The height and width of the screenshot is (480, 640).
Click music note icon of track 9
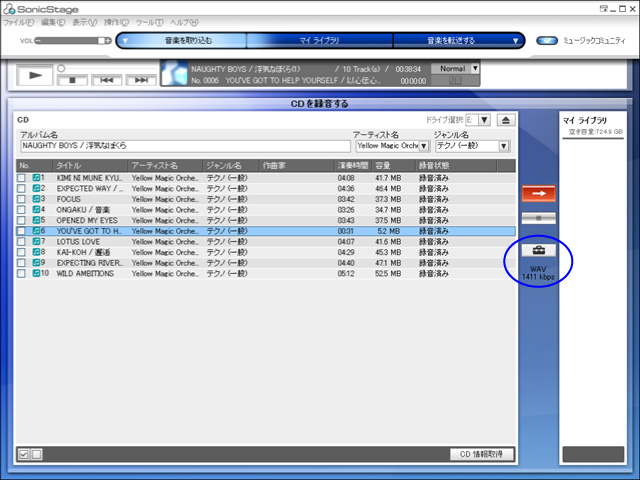(x=36, y=262)
